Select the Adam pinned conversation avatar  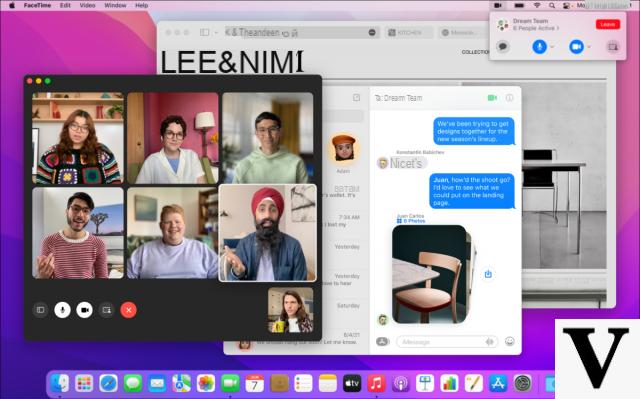tap(344, 149)
